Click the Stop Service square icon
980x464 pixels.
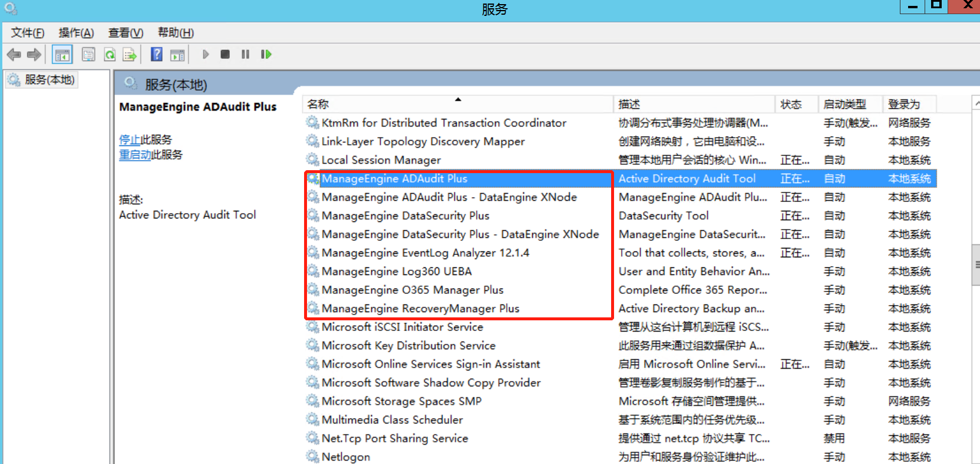click(x=225, y=54)
